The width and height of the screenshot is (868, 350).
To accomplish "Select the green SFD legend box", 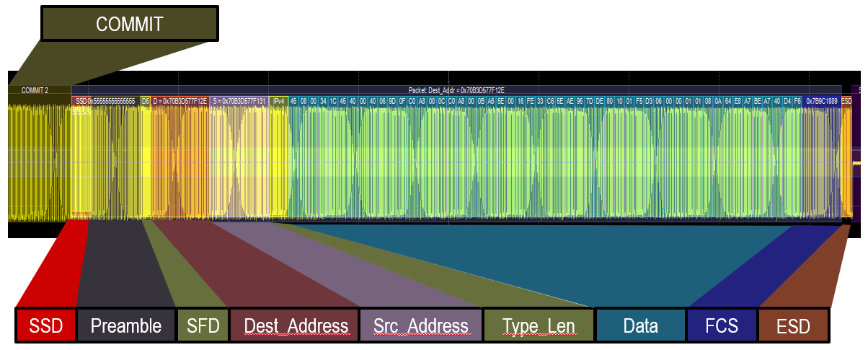I will pos(203,325).
